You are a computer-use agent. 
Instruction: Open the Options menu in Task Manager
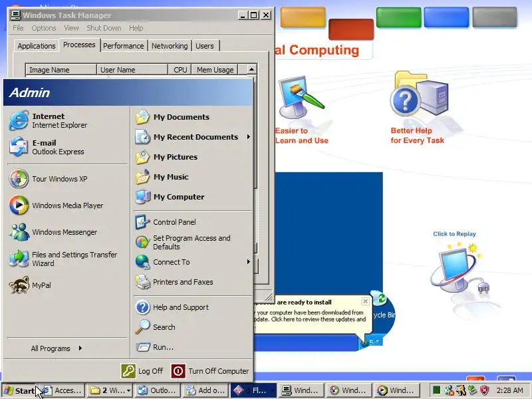[44, 28]
